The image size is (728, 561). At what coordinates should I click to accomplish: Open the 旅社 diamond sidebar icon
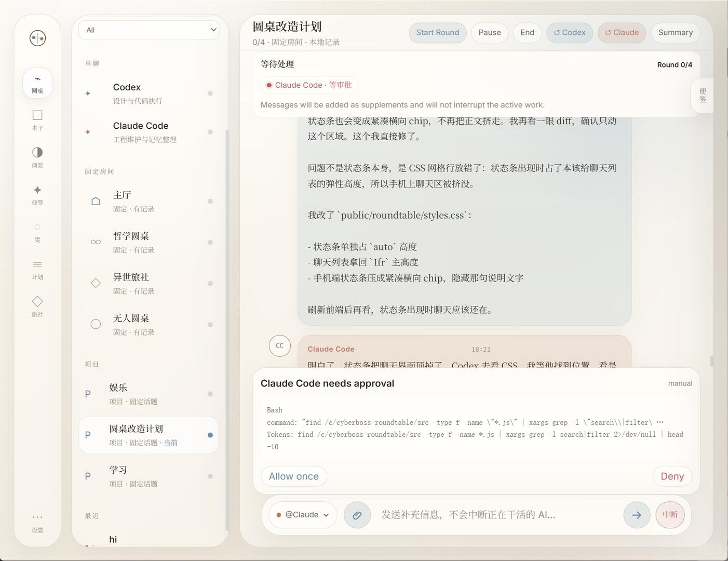pyautogui.click(x=37, y=306)
